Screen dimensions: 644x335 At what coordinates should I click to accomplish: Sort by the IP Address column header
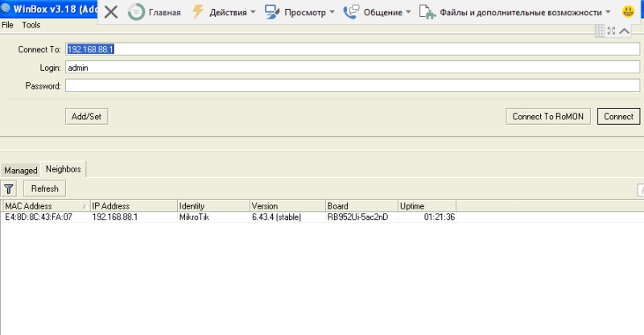(134, 206)
